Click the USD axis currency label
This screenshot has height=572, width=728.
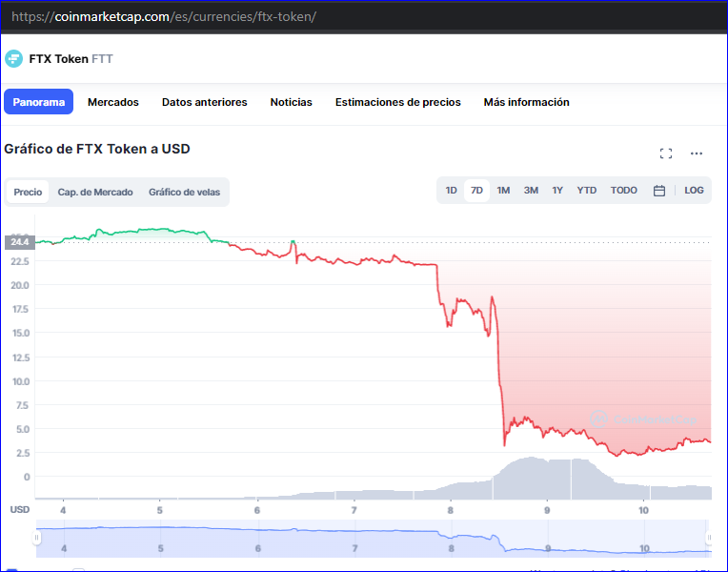[x=20, y=510]
